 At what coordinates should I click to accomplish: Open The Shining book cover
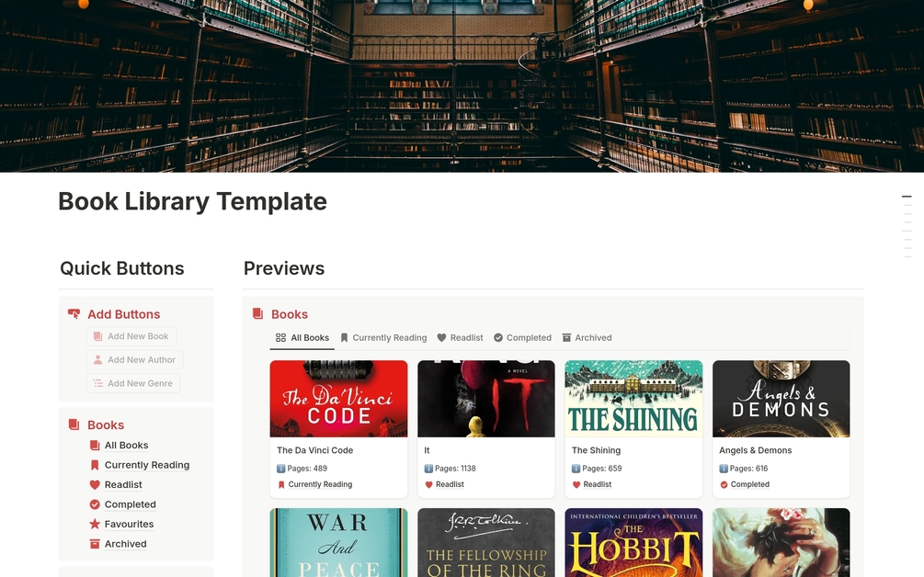click(633, 398)
